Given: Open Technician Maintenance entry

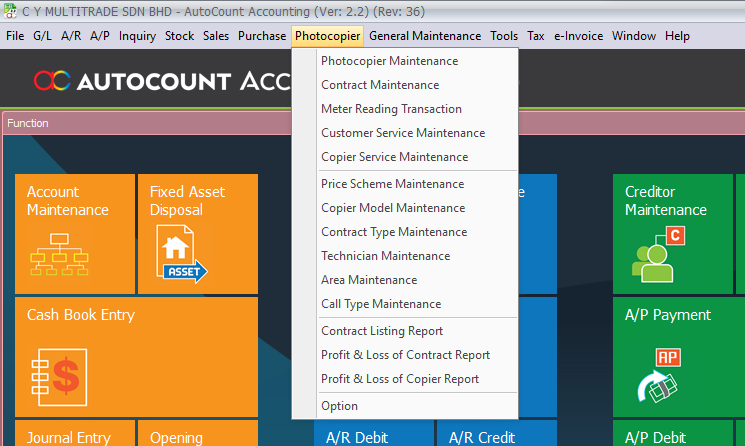Looking at the screenshot, I should tap(405, 256).
